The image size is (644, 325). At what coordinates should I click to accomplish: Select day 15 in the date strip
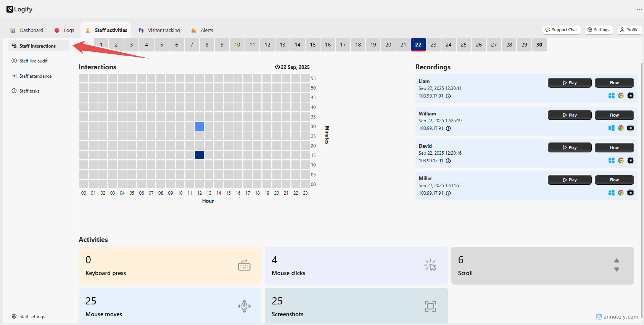[x=313, y=45]
